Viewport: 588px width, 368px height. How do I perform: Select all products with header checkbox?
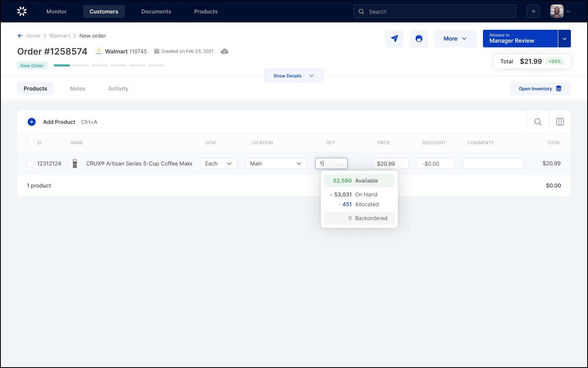coord(30,143)
